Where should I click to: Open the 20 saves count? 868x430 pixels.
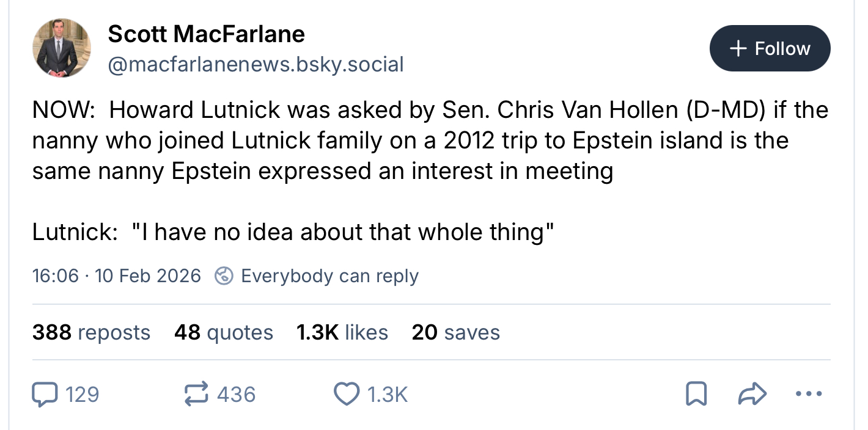[x=455, y=332]
